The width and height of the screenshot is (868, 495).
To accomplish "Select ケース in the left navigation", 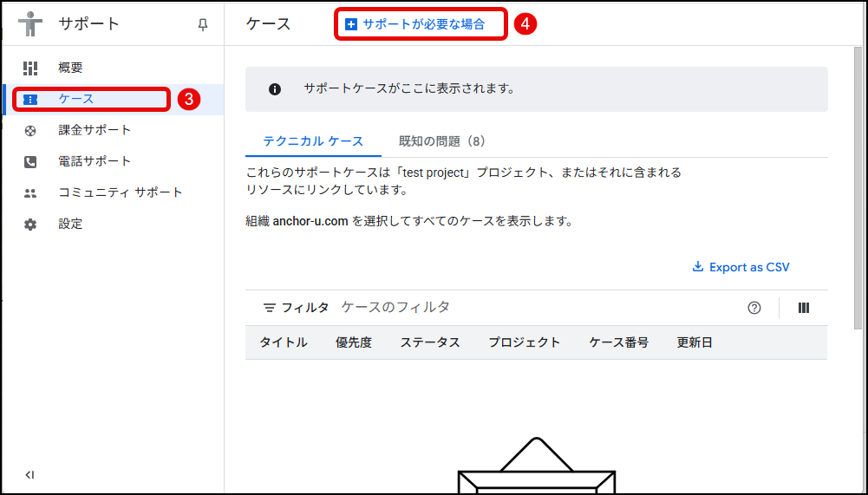I will (x=76, y=99).
